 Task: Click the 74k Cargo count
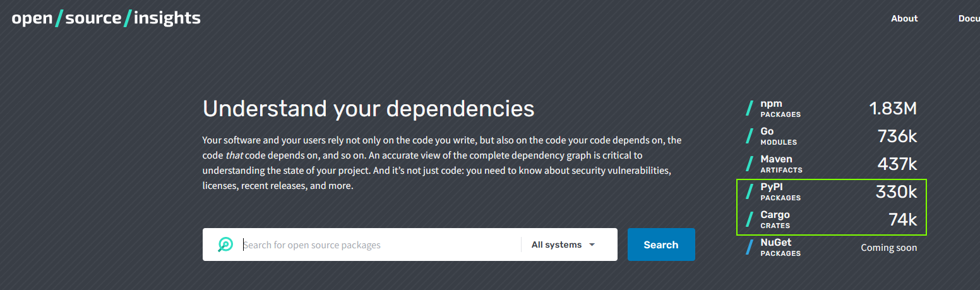pos(903,220)
